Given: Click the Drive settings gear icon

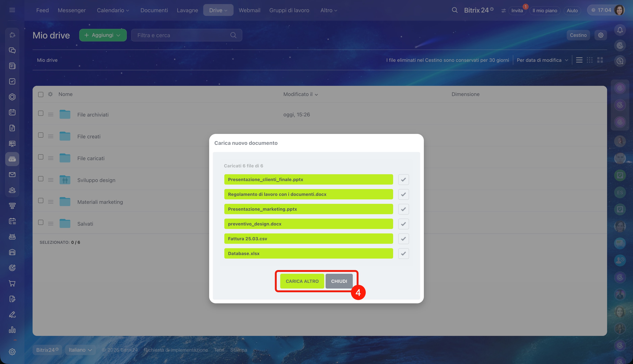Looking at the screenshot, I should pos(601,35).
